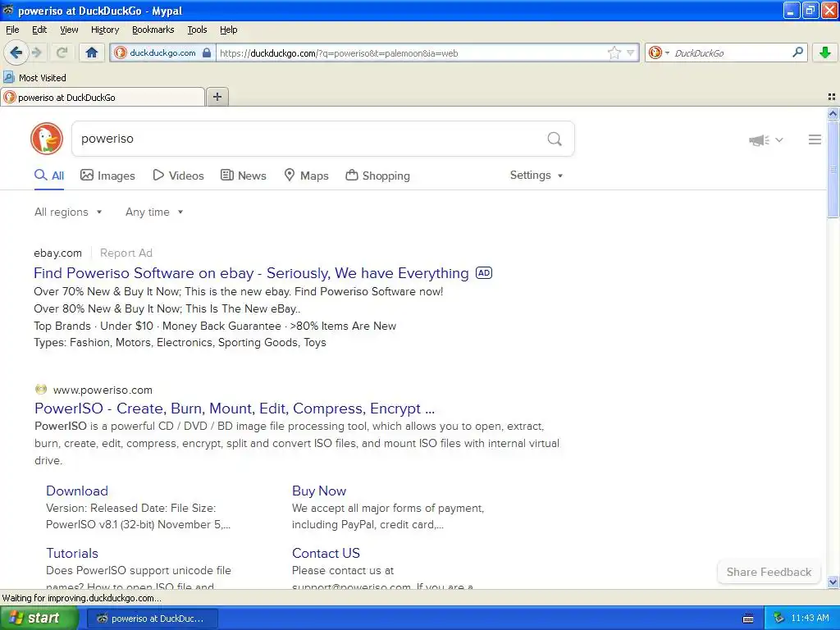
Task: Open the megaphone spread menu
Action: click(x=765, y=139)
